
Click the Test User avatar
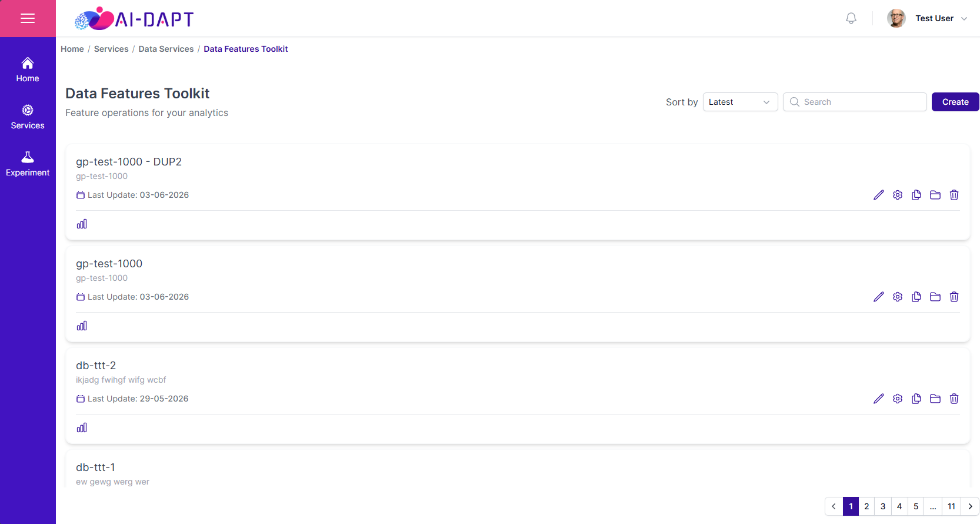[x=896, y=18]
